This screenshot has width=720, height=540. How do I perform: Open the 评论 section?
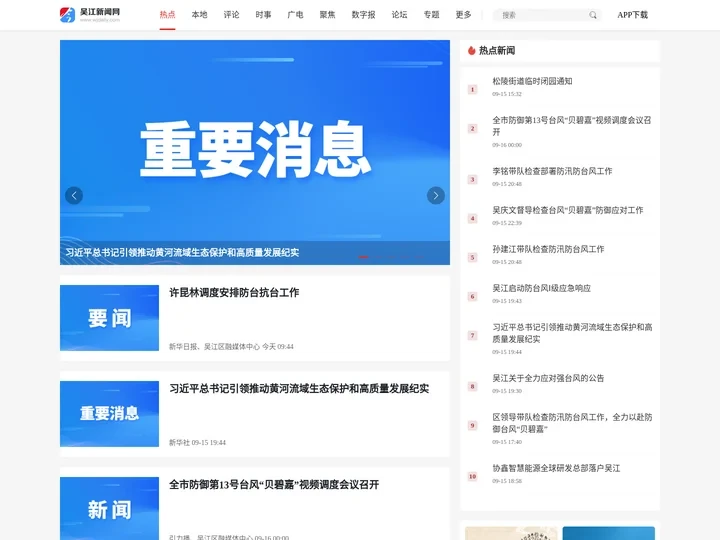tap(231, 15)
